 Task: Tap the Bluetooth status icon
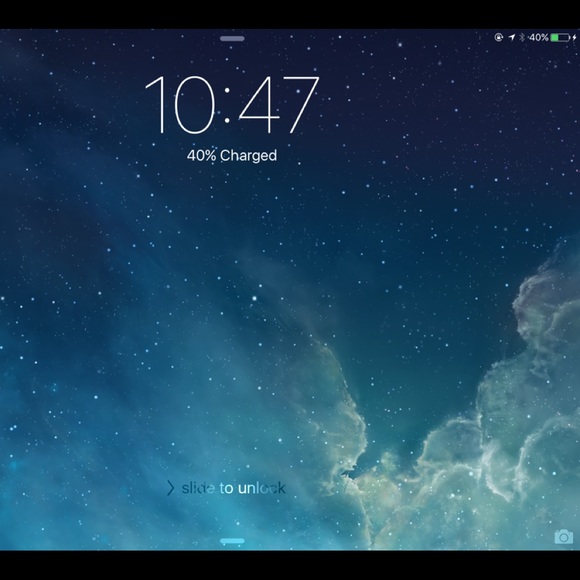[522, 37]
